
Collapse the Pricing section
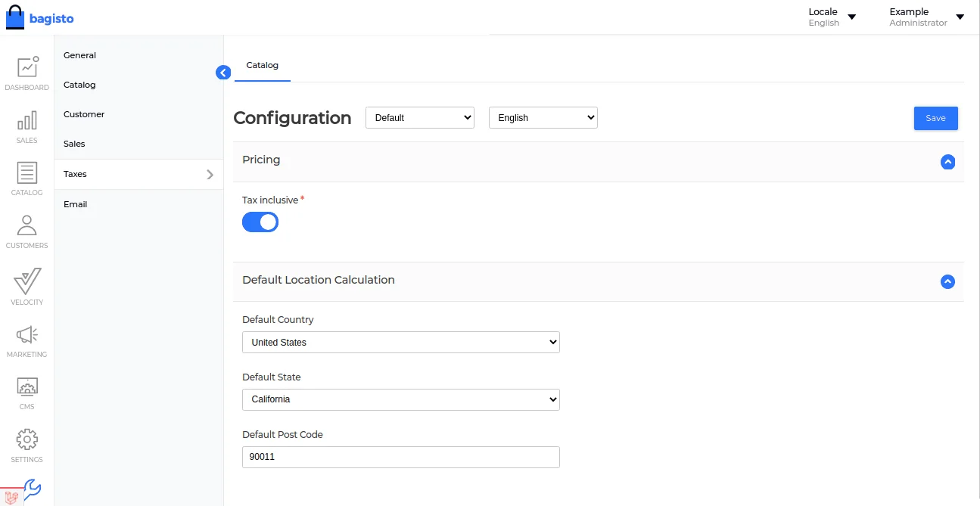(x=947, y=162)
